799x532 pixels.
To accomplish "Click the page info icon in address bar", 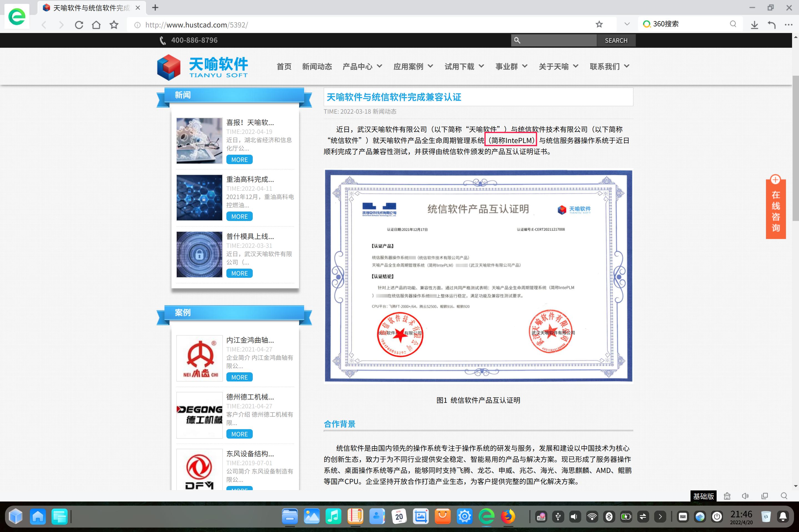I will pos(137,24).
